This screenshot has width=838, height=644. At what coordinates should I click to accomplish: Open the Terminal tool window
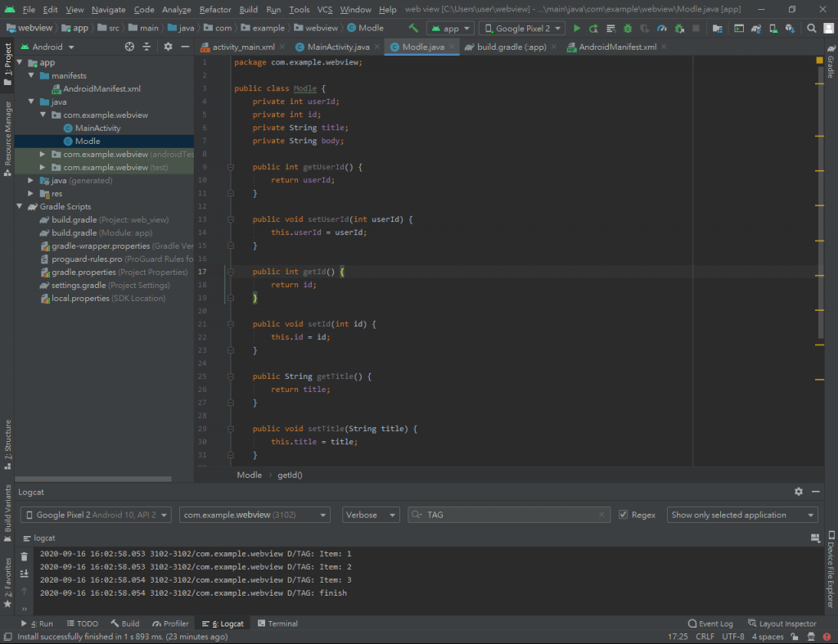coord(277,624)
